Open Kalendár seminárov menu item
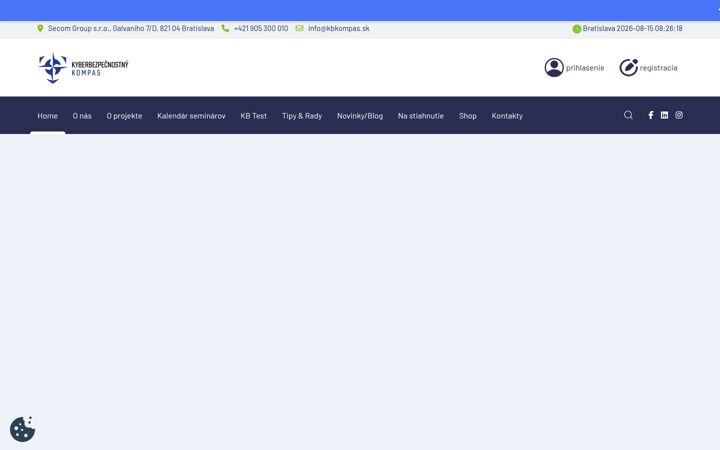The height and width of the screenshot is (450, 720). (x=191, y=116)
